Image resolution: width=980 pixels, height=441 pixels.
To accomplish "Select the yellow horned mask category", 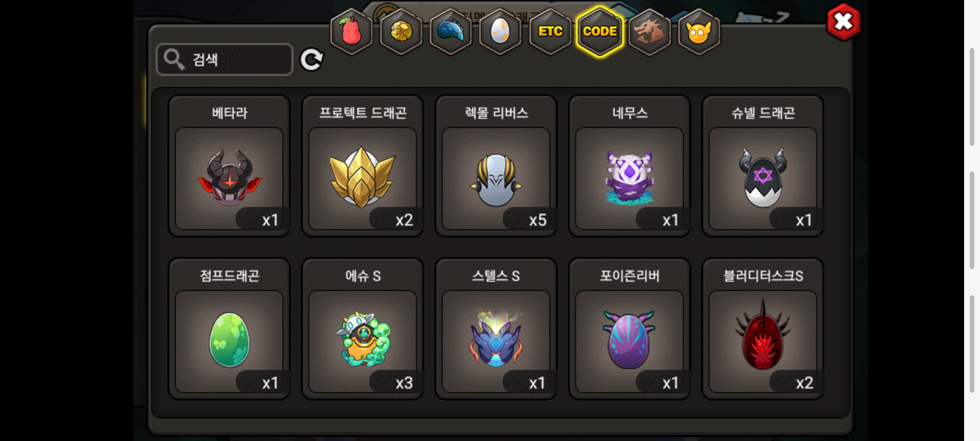I will (699, 32).
